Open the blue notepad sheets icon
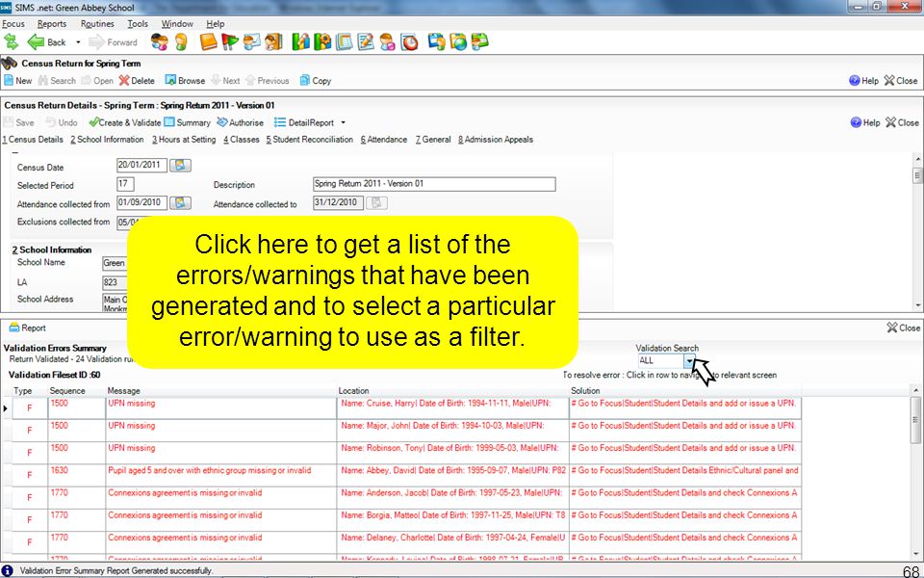924x578 pixels. tap(345, 41)
